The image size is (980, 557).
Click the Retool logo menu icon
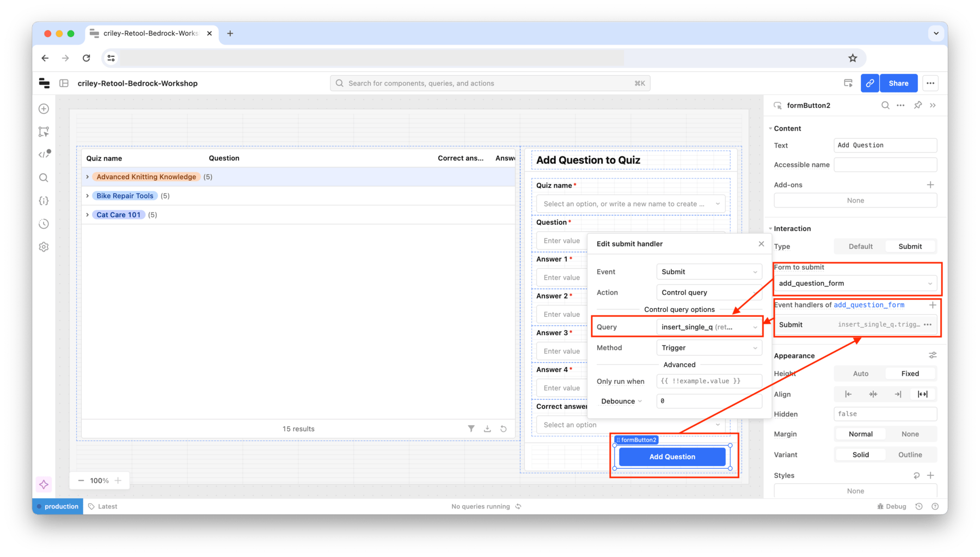44,83
